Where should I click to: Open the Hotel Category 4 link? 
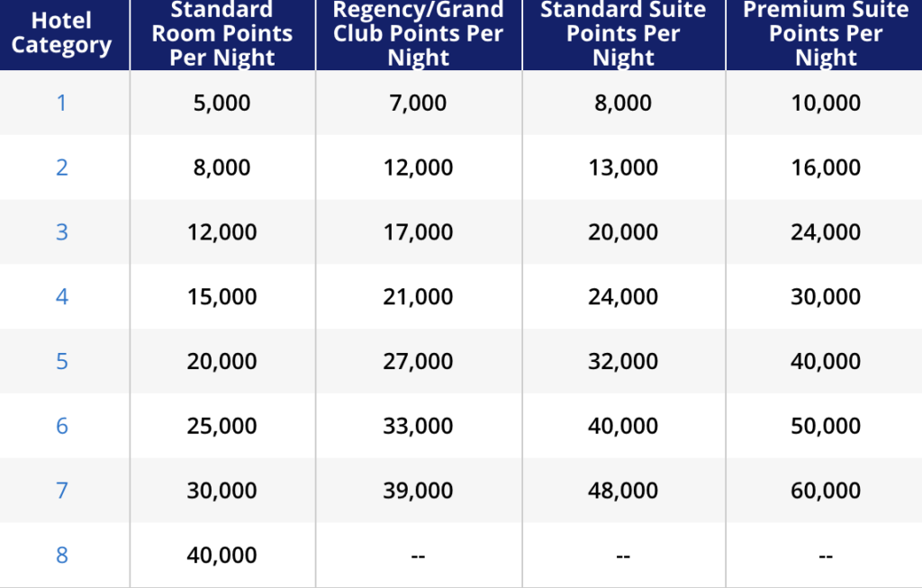pos(61,297)
